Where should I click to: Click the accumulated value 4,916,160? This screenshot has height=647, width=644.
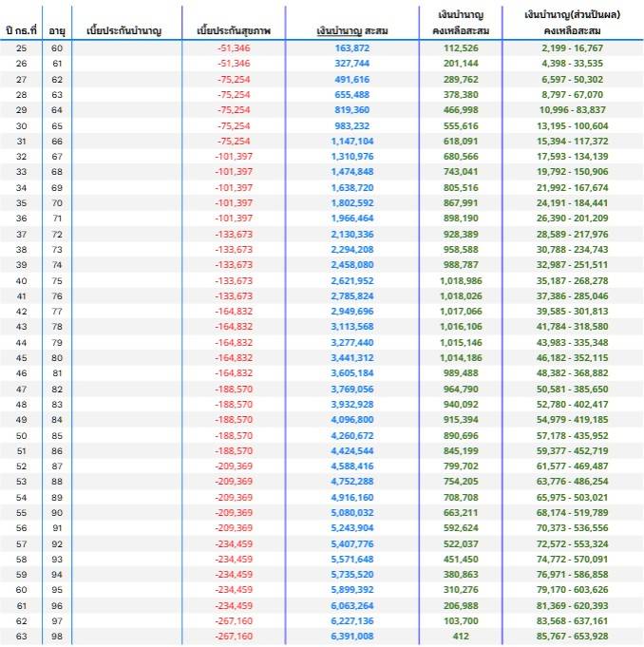pos(351,499)
